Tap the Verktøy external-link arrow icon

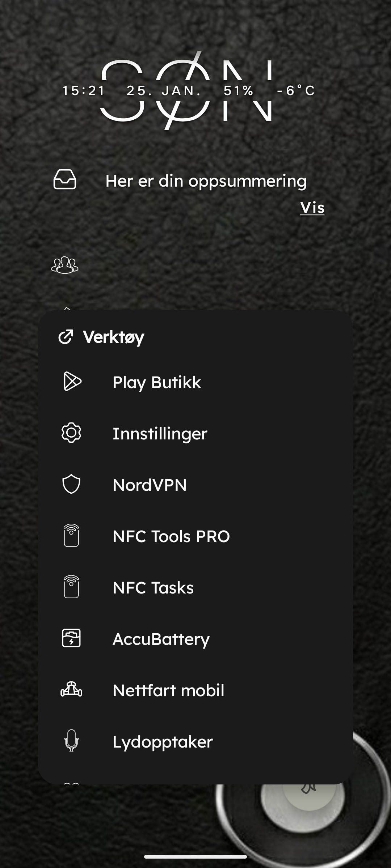66,337
